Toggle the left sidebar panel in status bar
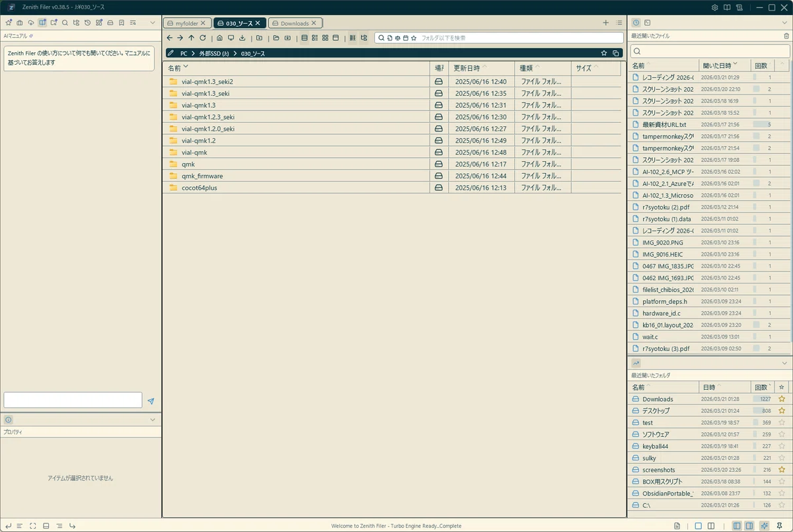Image resolution: width=793 pixels, height=532 pixels. point(736,525)
